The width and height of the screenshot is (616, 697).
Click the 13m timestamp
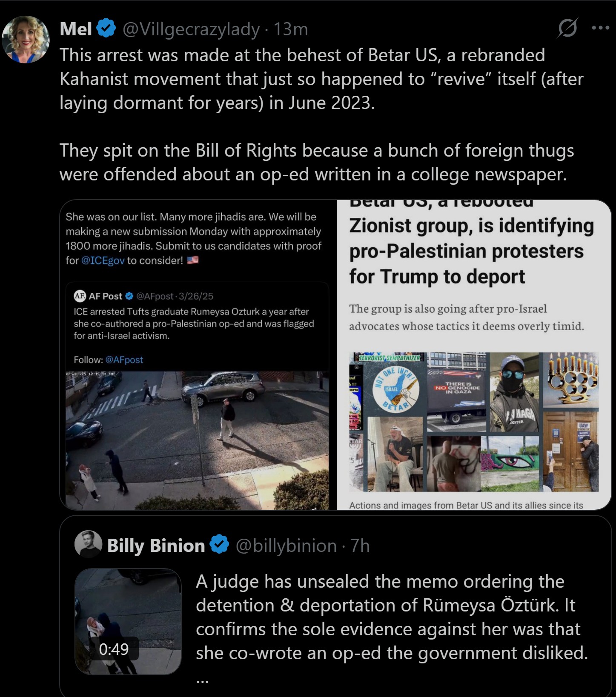pos(290,29)
